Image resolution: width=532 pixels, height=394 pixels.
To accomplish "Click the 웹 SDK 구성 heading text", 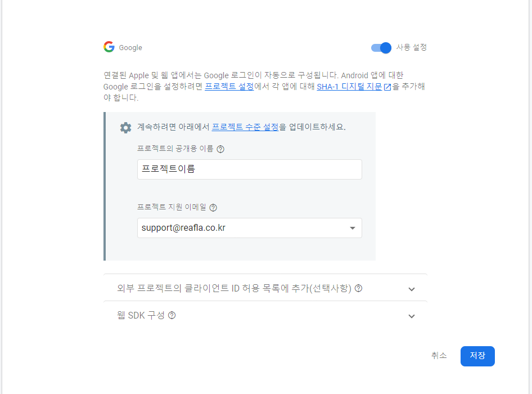I will pyautogui.click(x=141, y=315).
